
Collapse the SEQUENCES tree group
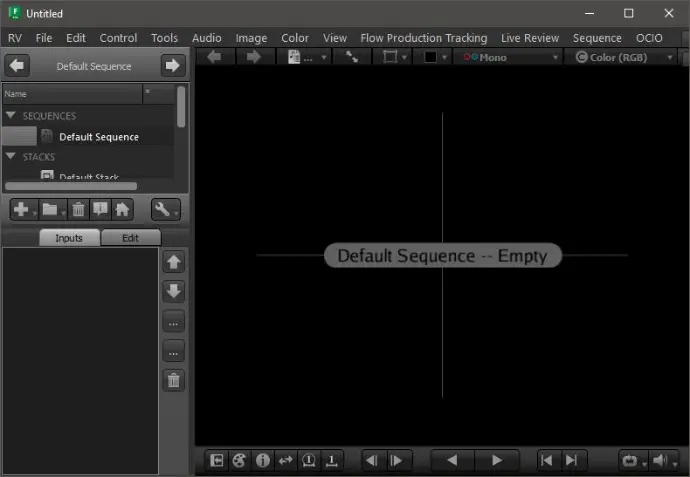11,116
